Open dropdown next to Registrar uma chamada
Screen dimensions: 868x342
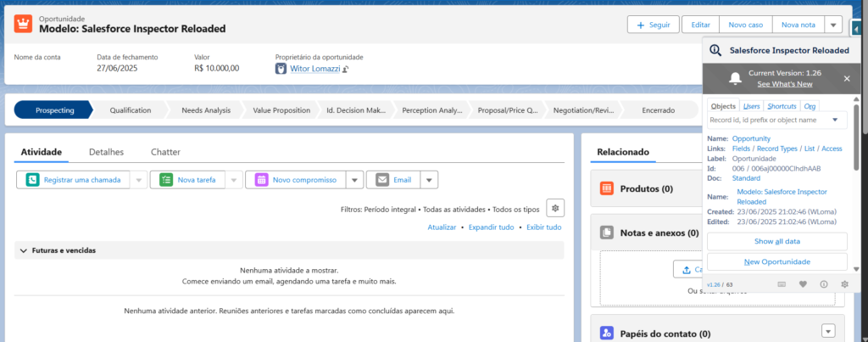tap(138, 180)
